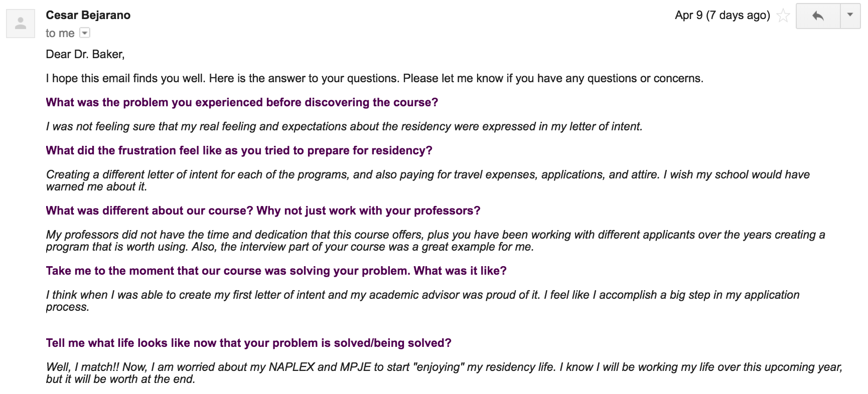The width and height of the screenshot is (868, 394).
Task: Click the answer about academic advisor being proud
Action: 423,301
